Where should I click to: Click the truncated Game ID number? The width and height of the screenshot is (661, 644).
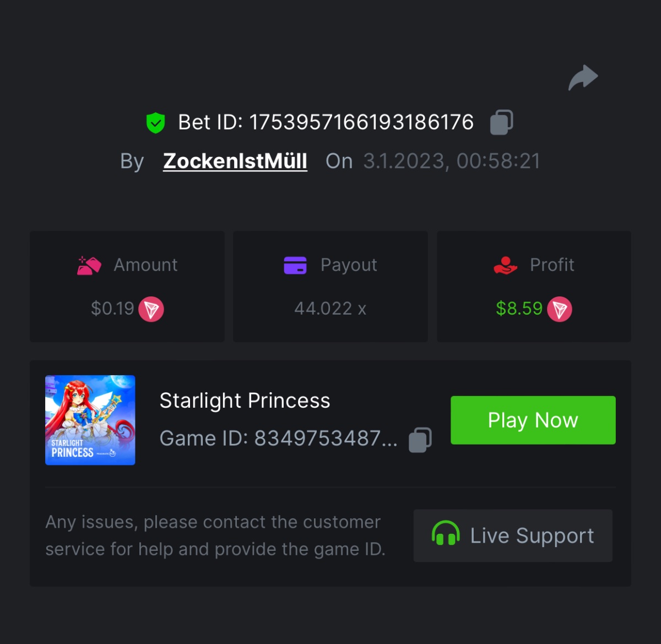[325, 439]
